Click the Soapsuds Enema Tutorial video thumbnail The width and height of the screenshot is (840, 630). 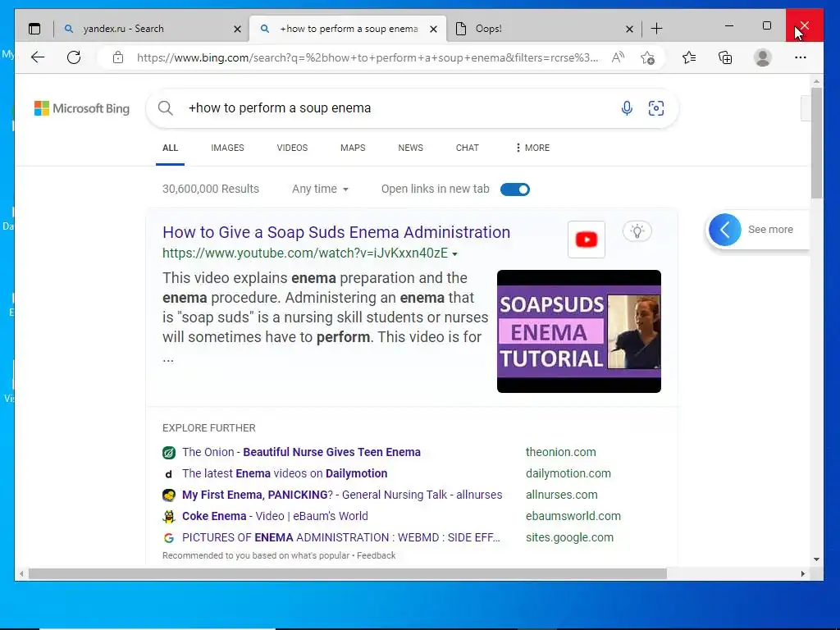click(578, 331)
